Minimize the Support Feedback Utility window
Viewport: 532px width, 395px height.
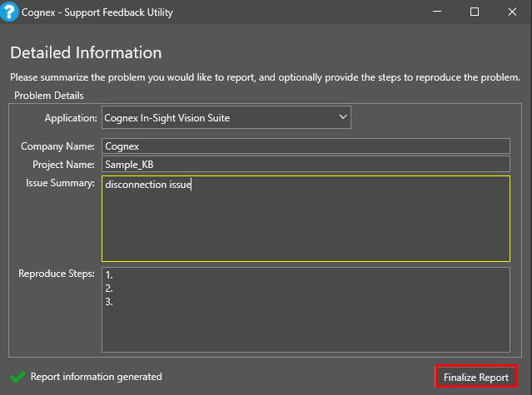pyautogui.click(x=435, y=12)
